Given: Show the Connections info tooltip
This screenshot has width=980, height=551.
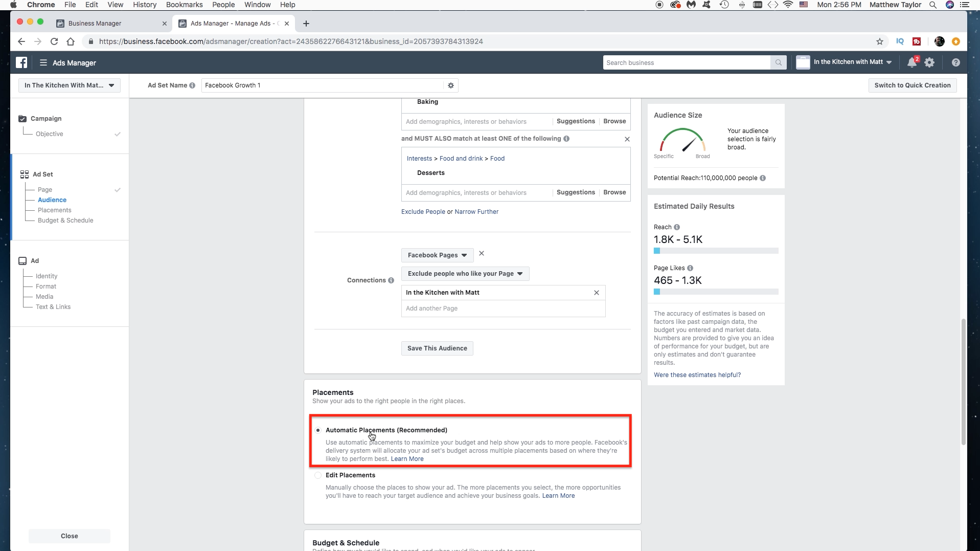Looking at the screenshot, I should 391,280.
